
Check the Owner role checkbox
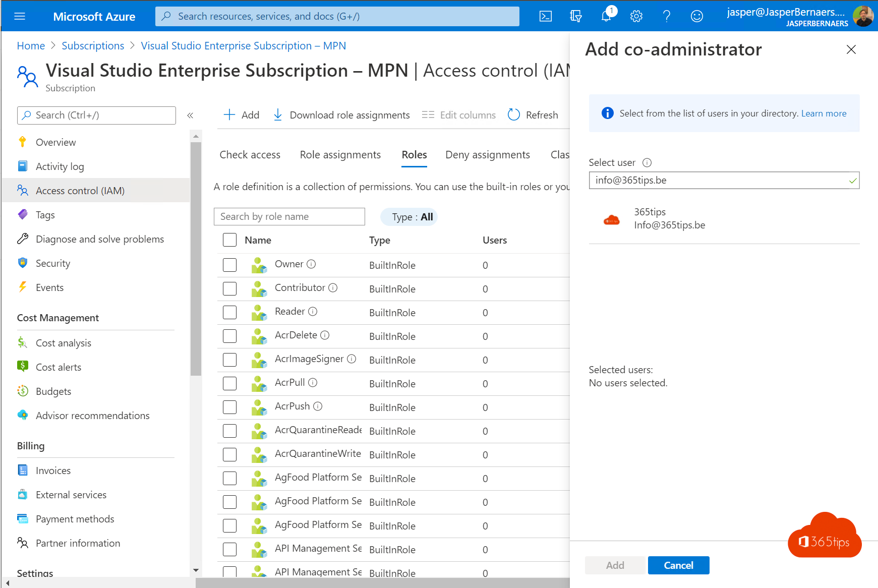point(229,265)
